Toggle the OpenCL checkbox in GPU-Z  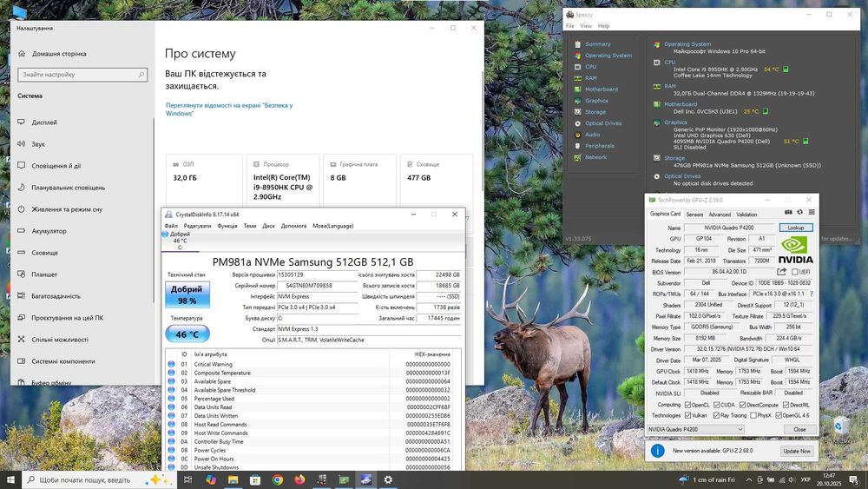pos(688,405)
